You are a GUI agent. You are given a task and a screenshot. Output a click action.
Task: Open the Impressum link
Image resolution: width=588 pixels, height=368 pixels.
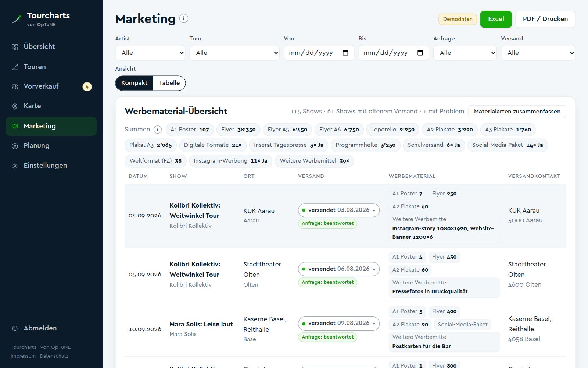[23, 356]
